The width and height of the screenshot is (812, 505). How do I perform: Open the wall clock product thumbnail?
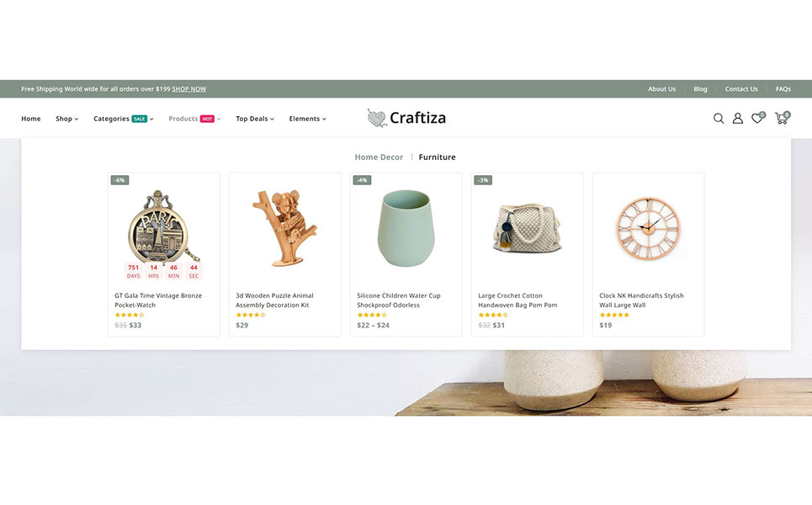pyautogui.click(x=649, y=228)
